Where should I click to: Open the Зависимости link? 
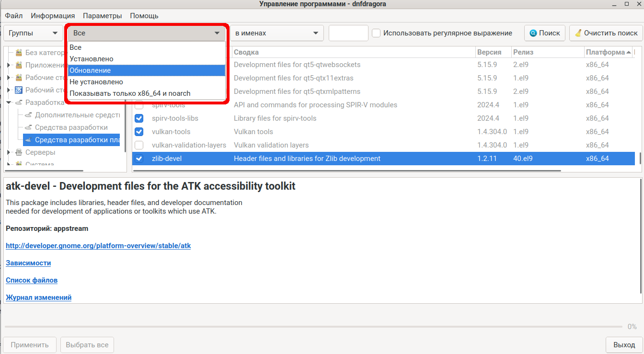coord(28,263)
